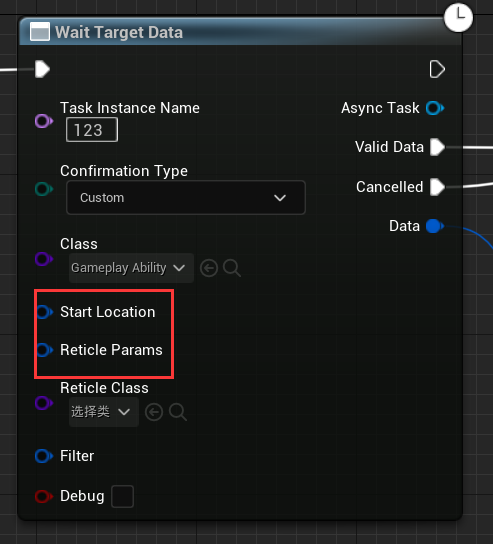Screen dimensions: 493x544
Task: Select the Wait Target Data node title
Action: pos(119,32)
